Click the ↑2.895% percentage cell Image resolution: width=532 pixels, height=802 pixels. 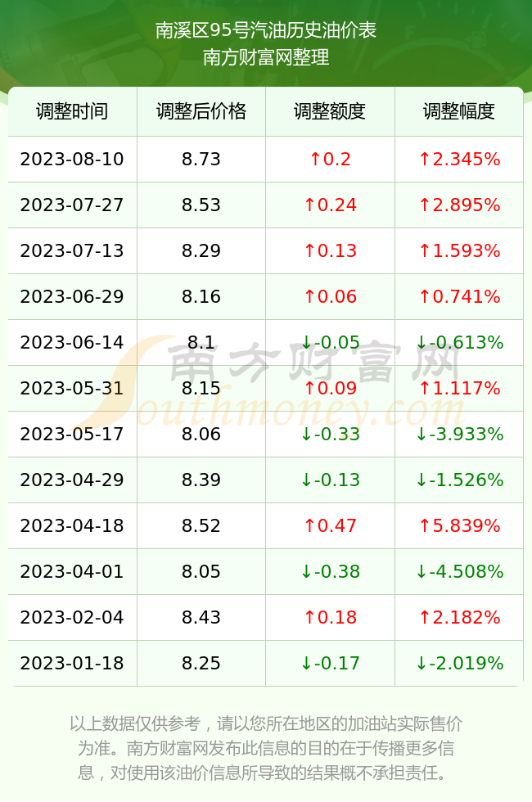coord(459,205)
